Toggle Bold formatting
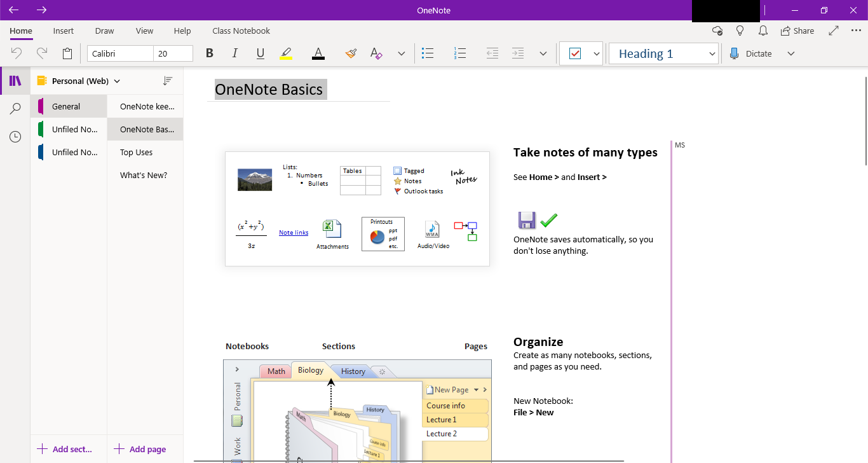The width and height of the screenshot is (868, 463). pos(210,53)
